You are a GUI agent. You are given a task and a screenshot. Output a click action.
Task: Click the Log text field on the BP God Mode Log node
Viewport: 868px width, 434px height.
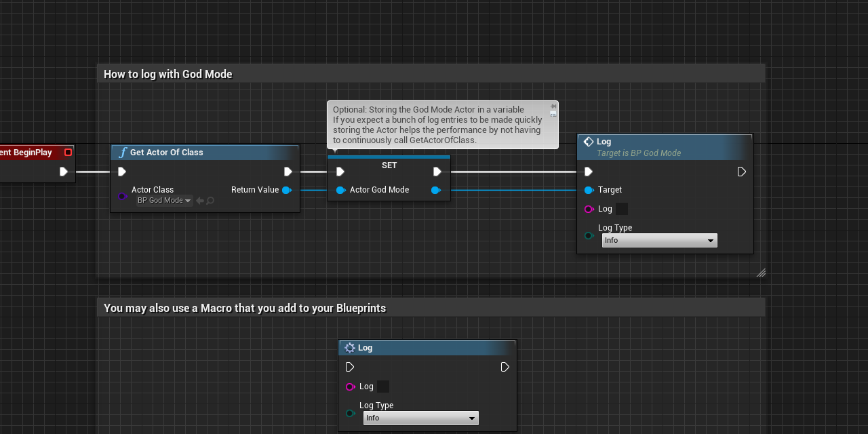tap(621, 209)
